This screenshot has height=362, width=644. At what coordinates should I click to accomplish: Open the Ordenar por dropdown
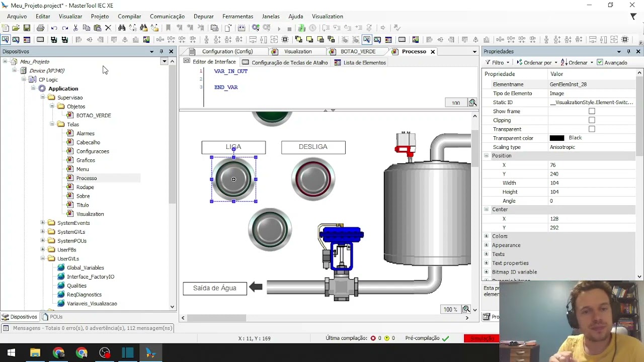coord(536,62)
